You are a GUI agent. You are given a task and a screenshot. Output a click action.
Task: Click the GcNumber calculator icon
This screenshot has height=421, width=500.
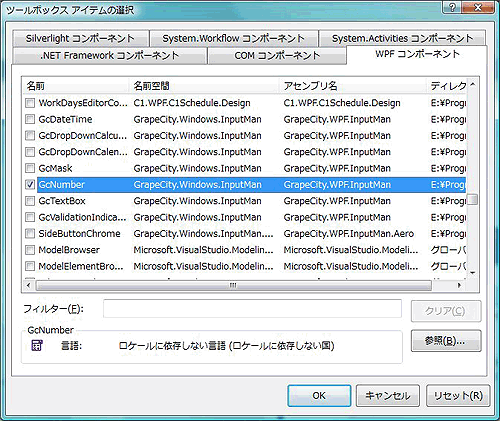click(37, 345)
